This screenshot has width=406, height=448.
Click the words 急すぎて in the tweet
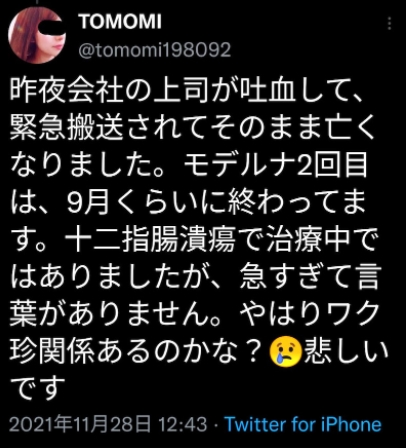(295, 277)
